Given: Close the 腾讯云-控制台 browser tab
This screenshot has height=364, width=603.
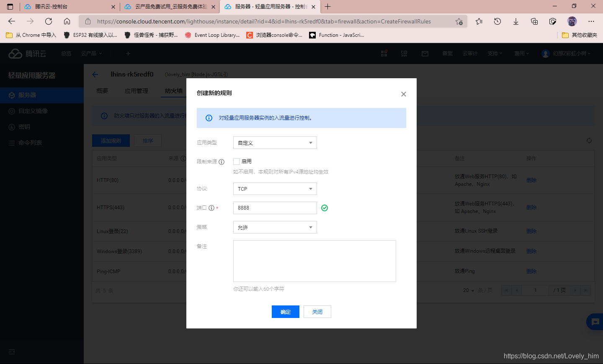Looking at the screenshot, I should point(113,7).
